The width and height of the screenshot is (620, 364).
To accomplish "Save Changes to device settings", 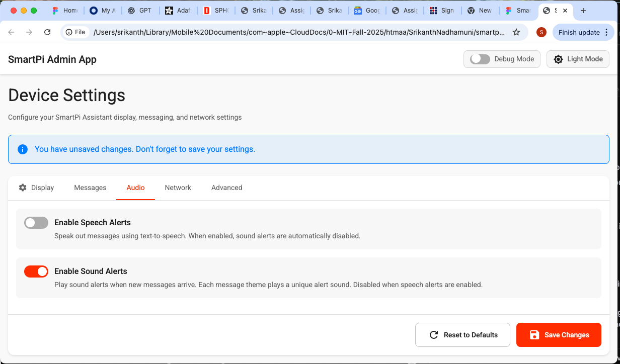I will pos(559,334).
